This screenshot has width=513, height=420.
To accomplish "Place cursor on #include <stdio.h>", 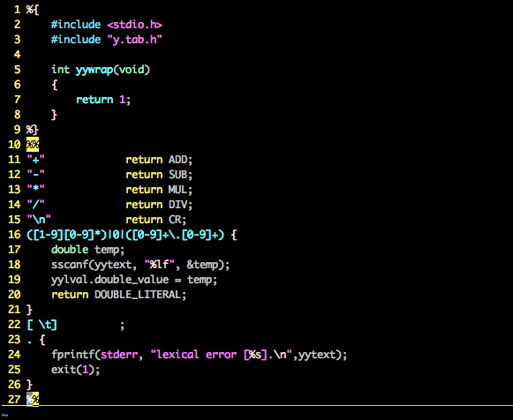I will (107, 25).
